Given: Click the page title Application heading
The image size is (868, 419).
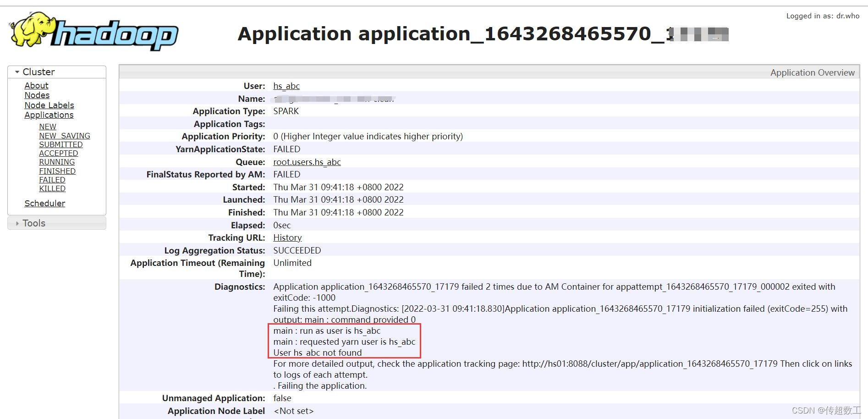Looking at the screenshot, I should (x=483, y=34).
